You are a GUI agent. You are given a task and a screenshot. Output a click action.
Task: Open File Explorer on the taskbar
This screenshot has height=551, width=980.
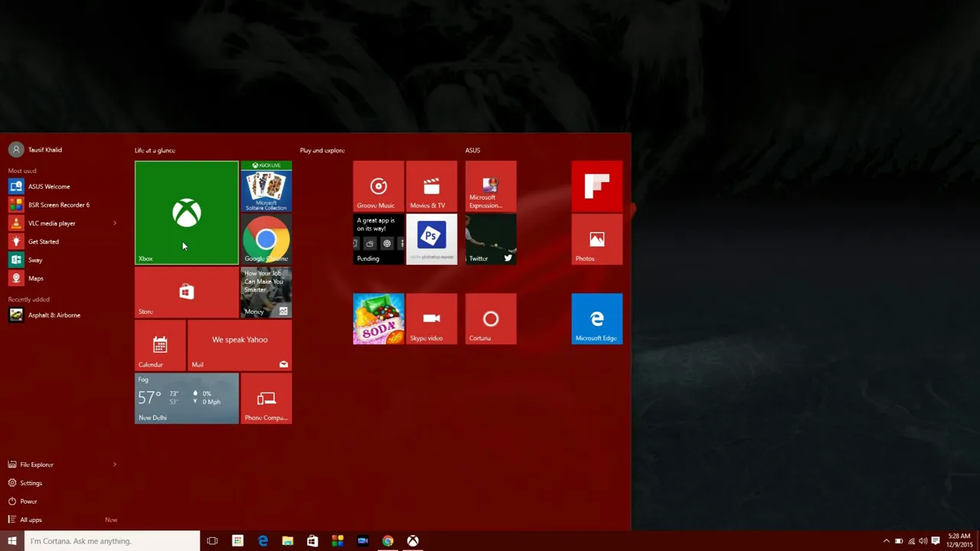click(287, 541)
